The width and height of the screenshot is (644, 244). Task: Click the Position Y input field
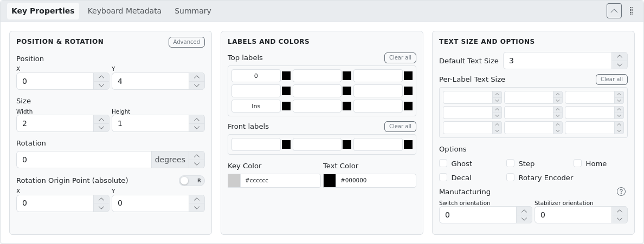coord(150,81)
